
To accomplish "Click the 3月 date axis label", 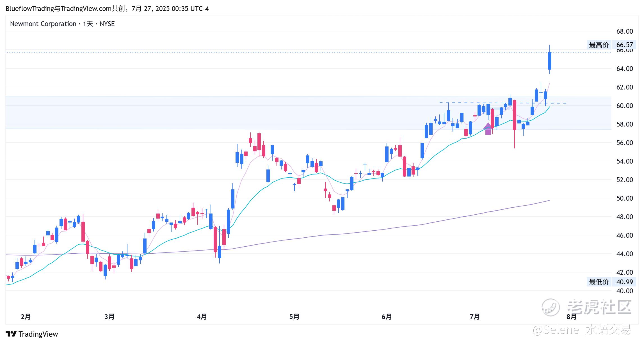I will click(x=109, y=317).
